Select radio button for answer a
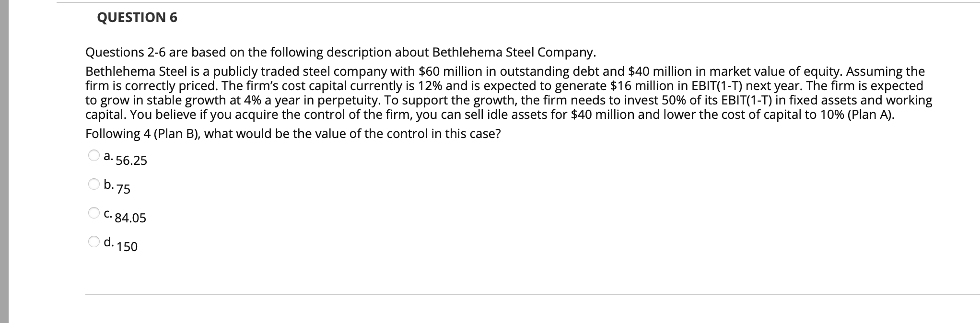980x323 pixels. coord(93,155)
